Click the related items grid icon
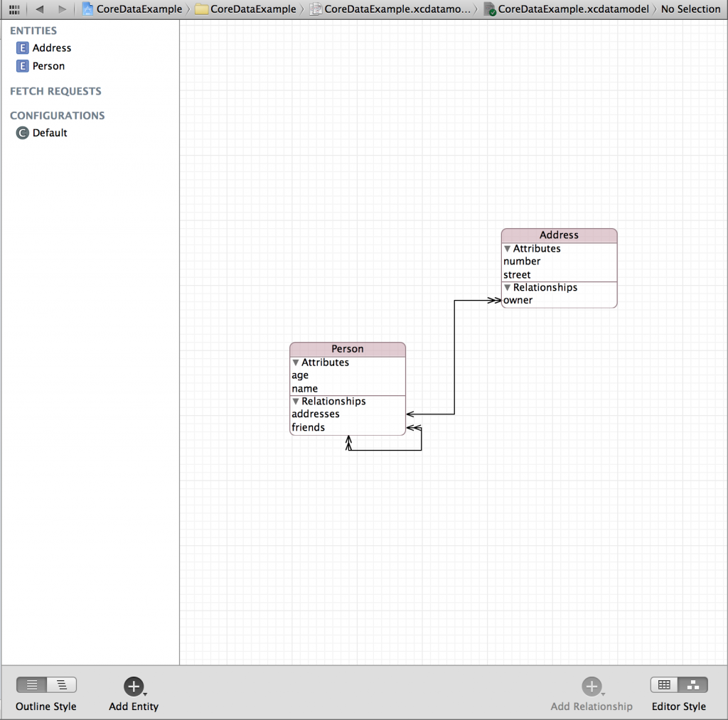 (x=14, y=9)
